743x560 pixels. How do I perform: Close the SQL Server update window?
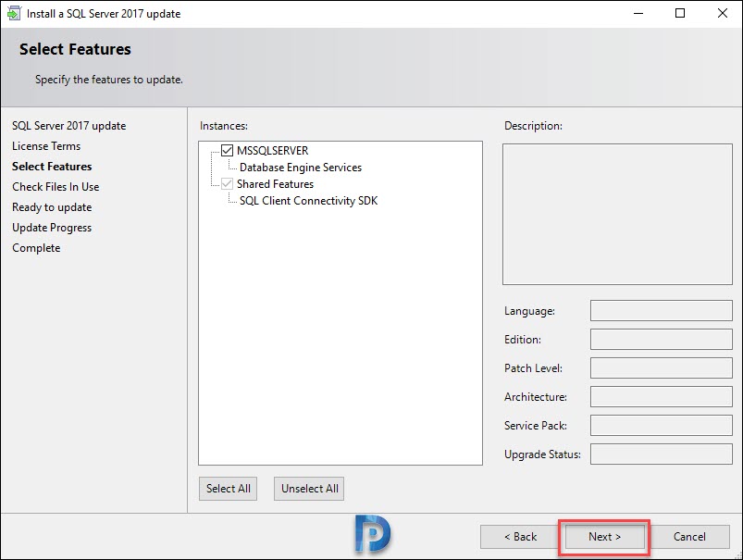pos(723,13)
